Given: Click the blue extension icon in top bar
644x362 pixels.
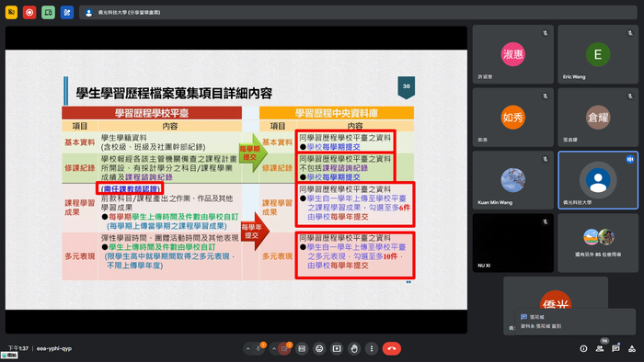Looking at the screenshot, I should pos(66,12).
